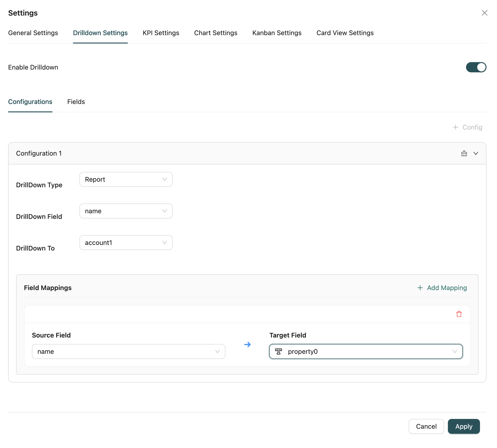Open the Target Field dropdown showing property0
Viewport: 497px width, 448px height.
pyautogui.click(x=366, y=351)
